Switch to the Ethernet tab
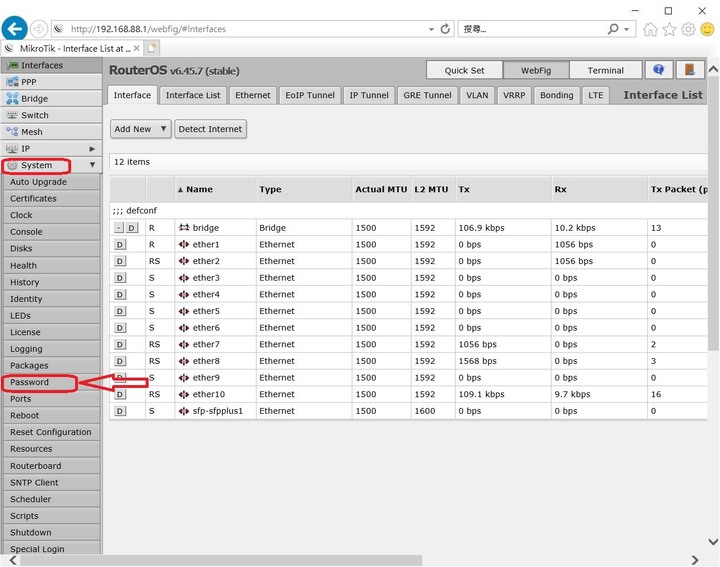Screen dimensions: 720x567 tap(253, 95)
